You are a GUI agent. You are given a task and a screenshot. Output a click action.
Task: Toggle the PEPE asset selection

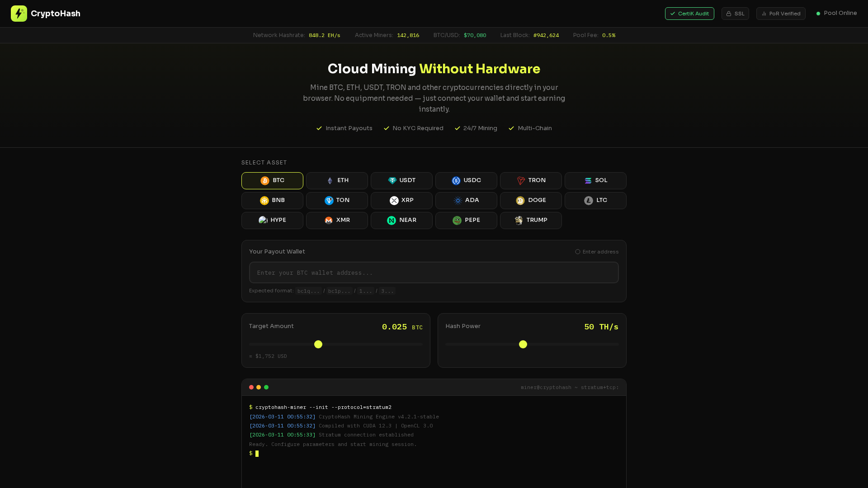point(466,220)
